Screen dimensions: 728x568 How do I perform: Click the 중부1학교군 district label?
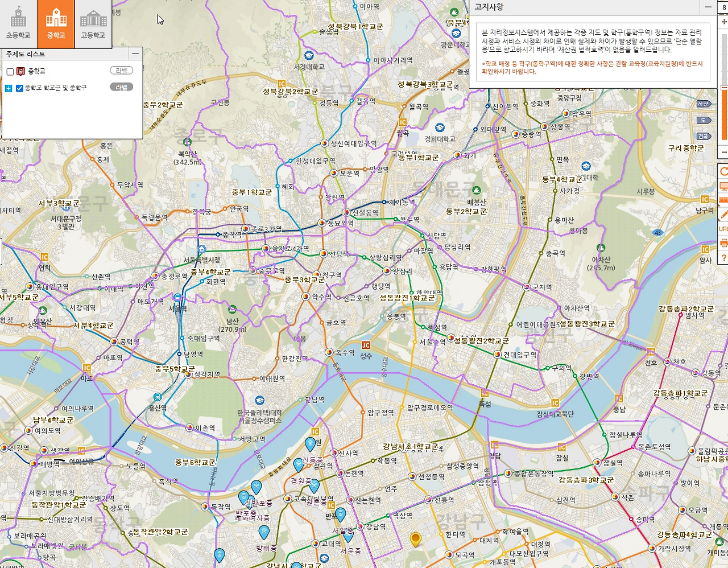[x=252, y=192]
